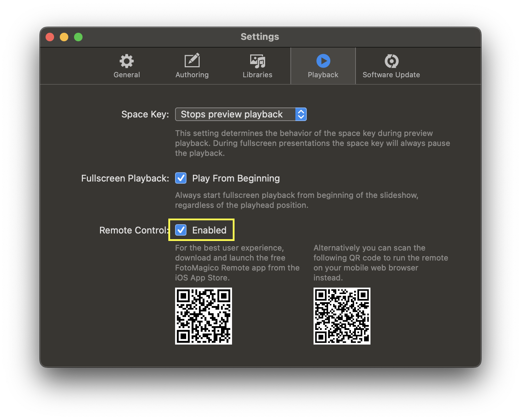This screenshot has width=521, height=420.
Task: Click the blue chevron arrows on Space Key popup
Action: (301, 114)
